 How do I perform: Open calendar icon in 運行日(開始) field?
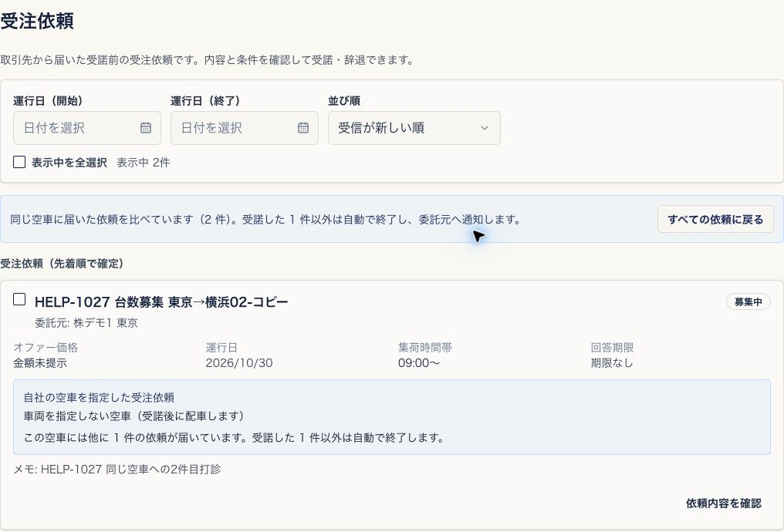pos(146,128)
